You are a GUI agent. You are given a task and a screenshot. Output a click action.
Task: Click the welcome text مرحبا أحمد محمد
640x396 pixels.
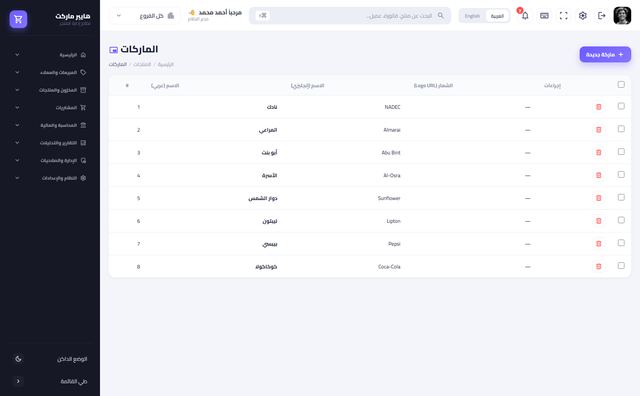point(220,13)
